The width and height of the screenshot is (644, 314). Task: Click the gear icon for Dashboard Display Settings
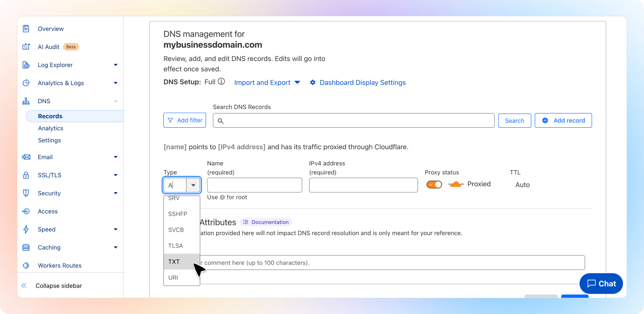pyautogui.click(x=313, y=83)
